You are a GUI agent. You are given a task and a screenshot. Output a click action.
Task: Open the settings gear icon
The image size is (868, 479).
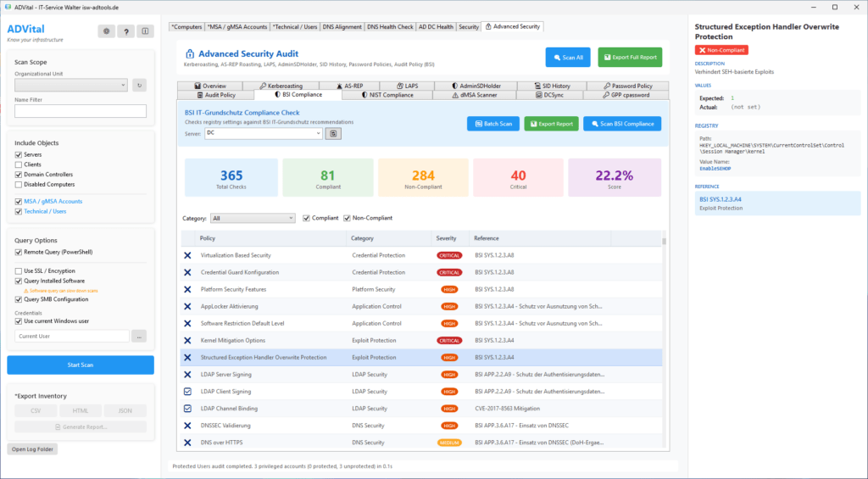[x=107, y=31]
